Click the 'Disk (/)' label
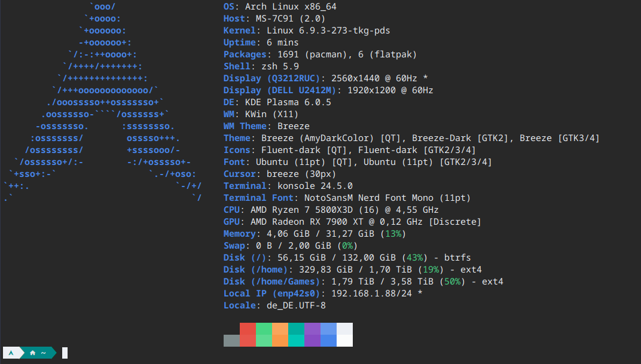Screen dimensions: 641x364 [245, 258]
